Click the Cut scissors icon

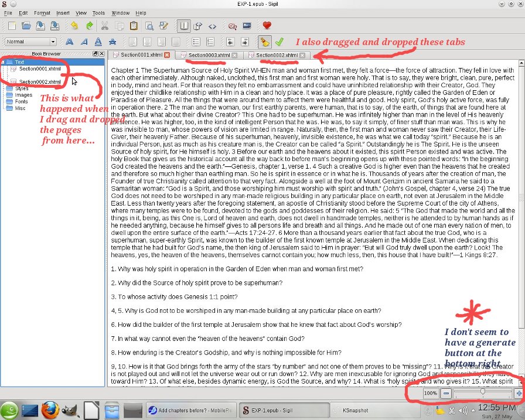click(x=105, y=26)
